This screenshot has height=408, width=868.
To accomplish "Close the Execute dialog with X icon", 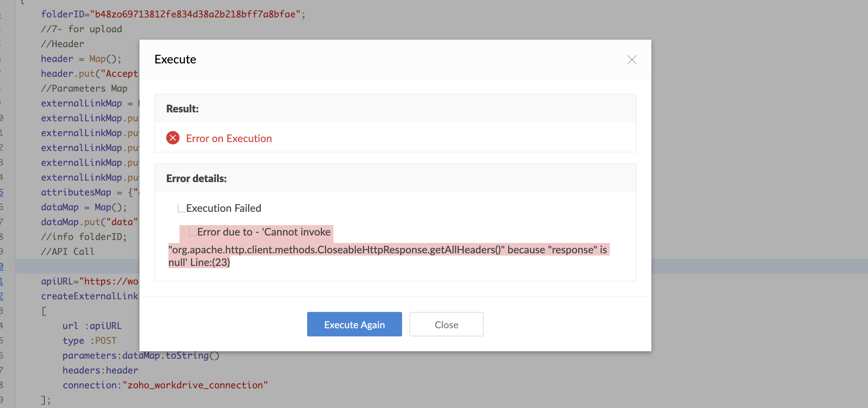I will pos(632,60).
